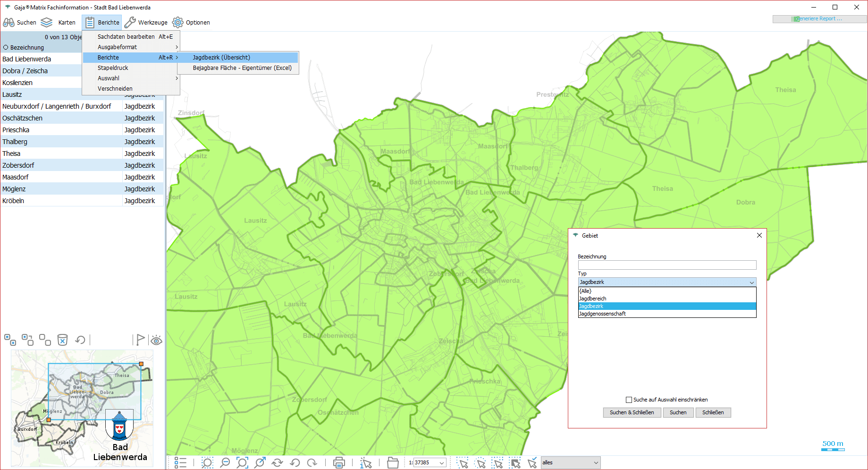Click the print icon in bottom toolbar
This screenshot has height=470, width=868.
[339, 463]
